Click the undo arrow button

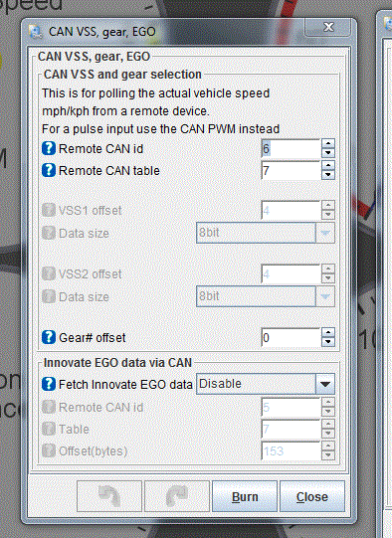click(109, 496)
